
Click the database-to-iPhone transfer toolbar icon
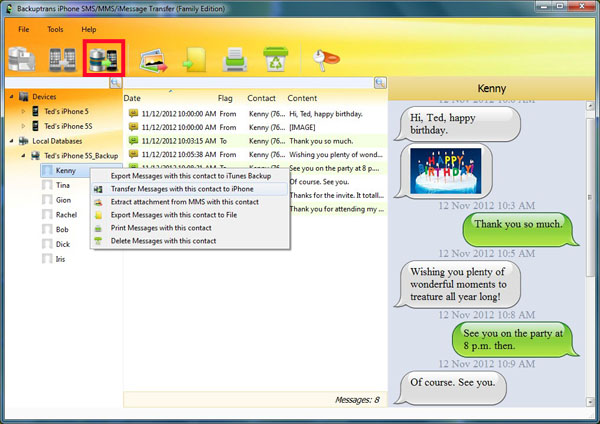[x=103, y=60]
